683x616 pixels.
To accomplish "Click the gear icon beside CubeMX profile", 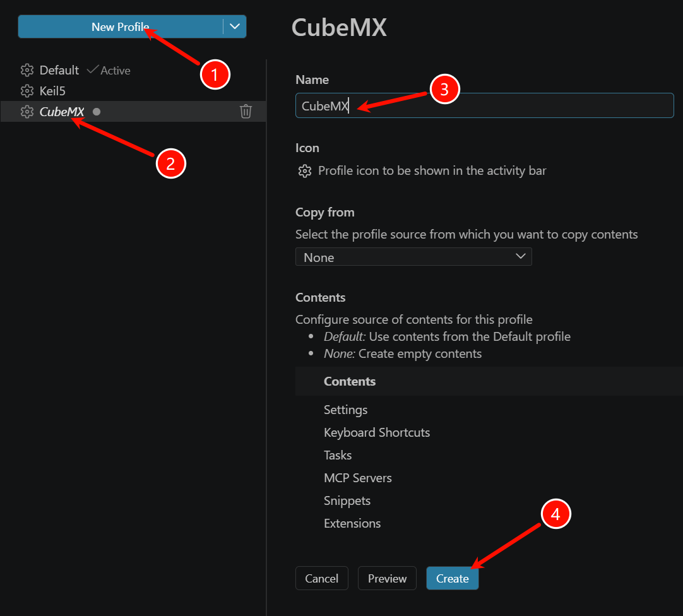I will pyautogui.click(x=27, y=112).
